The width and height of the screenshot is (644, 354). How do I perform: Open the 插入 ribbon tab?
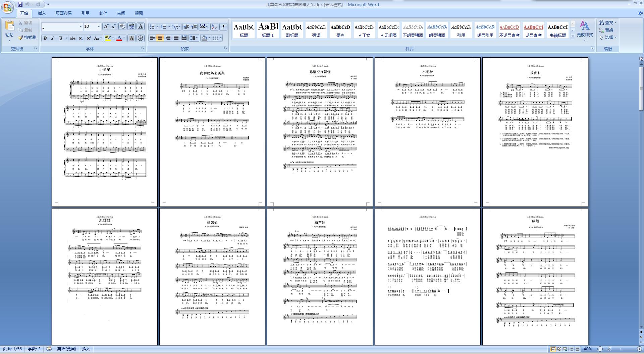(x=42, y=13)
